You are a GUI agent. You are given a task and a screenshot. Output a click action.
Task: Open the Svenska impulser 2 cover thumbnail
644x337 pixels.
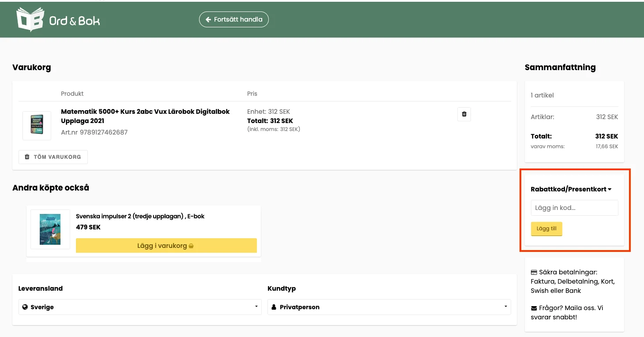click(x=50, y=229)
